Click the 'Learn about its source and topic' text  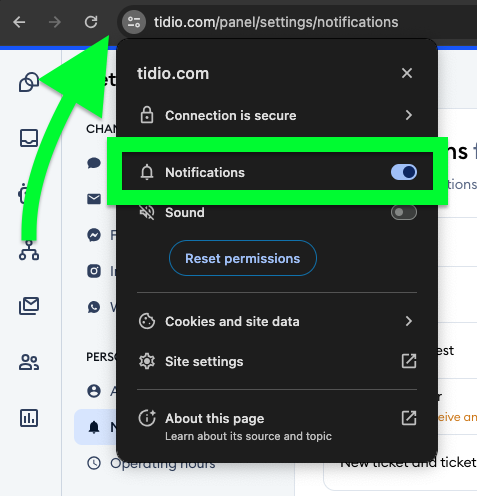click(x=248, y=436)
